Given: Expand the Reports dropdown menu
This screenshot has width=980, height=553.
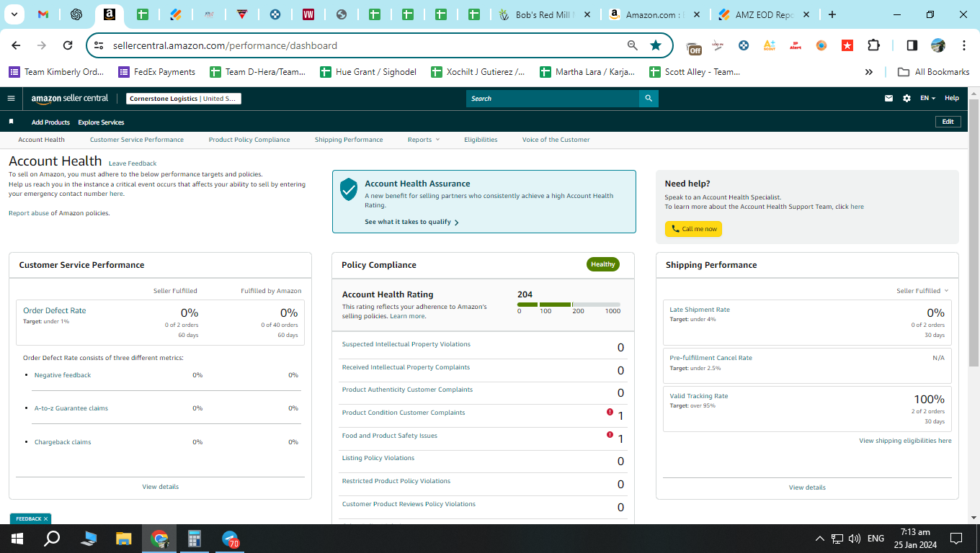Looking at the screenshot, I should pos(423,140).
